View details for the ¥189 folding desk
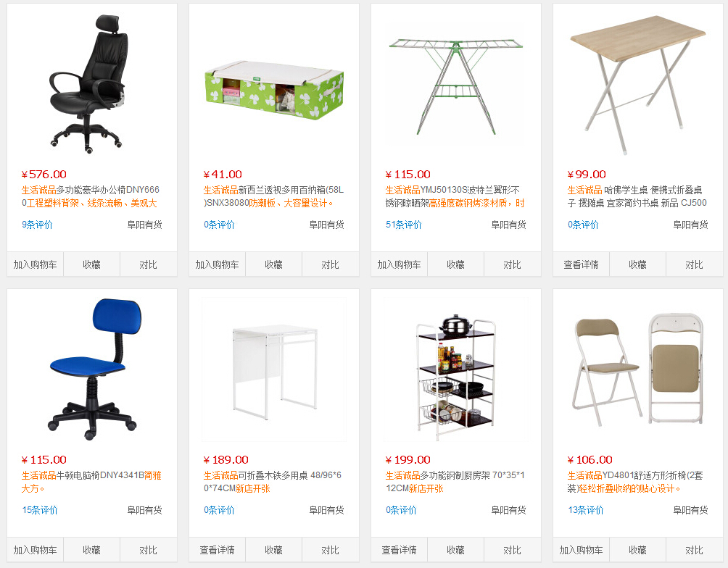728x568 pixels. (x=218, y=550)
